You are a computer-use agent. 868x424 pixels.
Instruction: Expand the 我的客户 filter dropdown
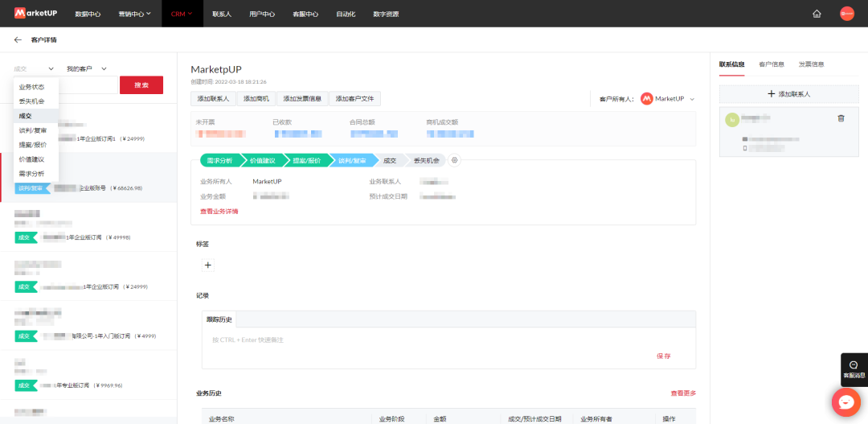pyautogui.click(x=86, y=68)
